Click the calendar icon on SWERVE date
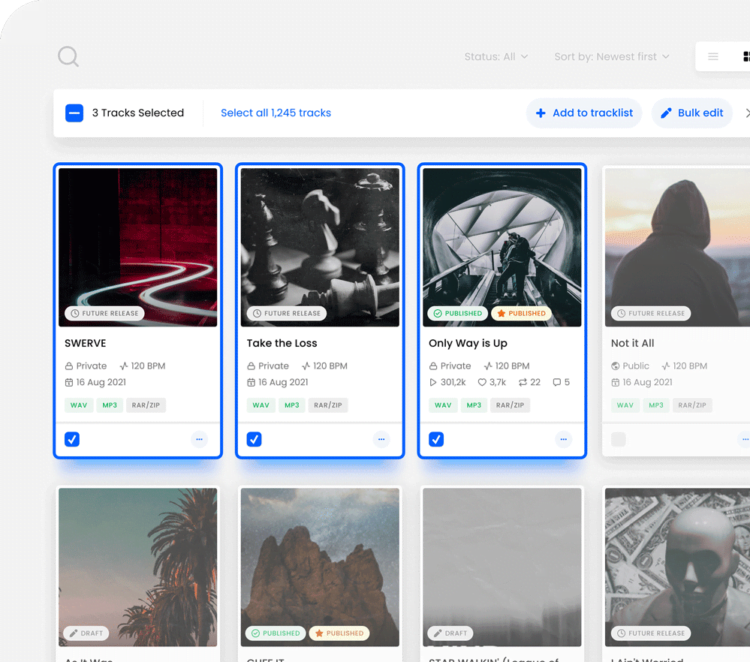Viewport: 750px width, 662px height. [69, 382]
